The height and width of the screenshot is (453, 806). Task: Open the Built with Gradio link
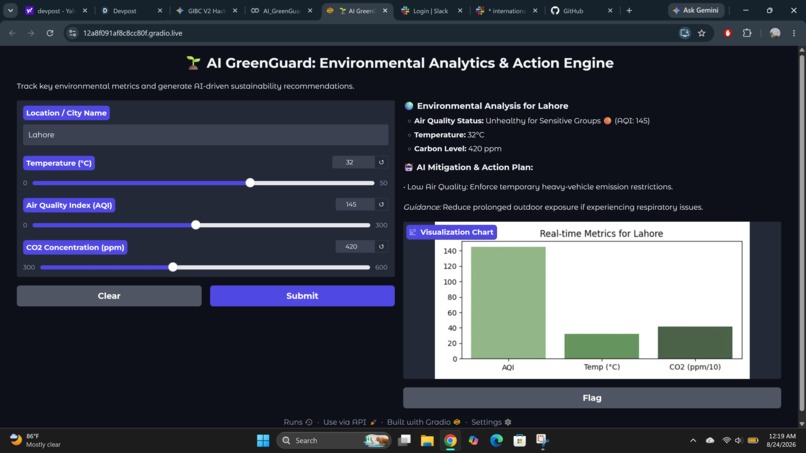[424, 422]
